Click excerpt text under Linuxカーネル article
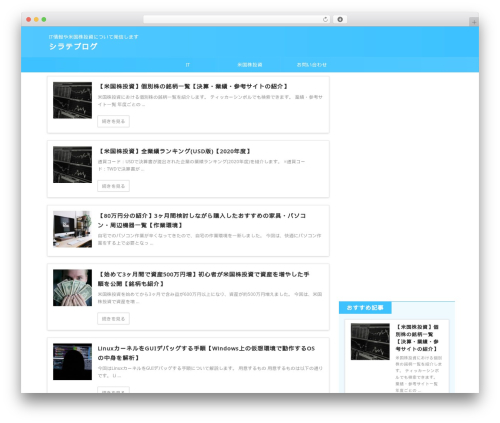Screen dimensions: 500x423 [x=210, y=372]
